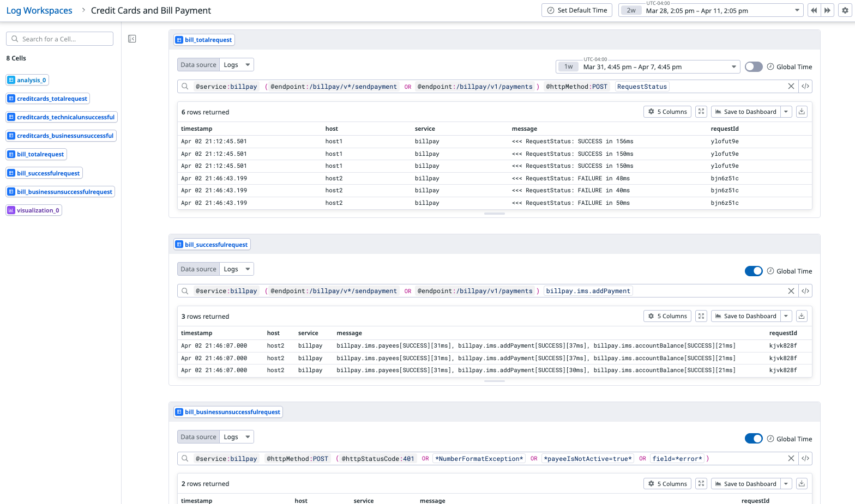
Task: Open Logs data source dropdown in bill_totalrequest
Action: point(237,65)
